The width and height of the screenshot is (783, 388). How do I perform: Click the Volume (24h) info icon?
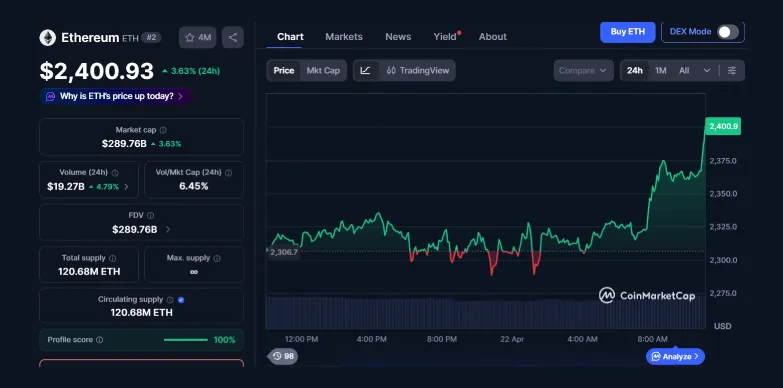click(115, 173)
